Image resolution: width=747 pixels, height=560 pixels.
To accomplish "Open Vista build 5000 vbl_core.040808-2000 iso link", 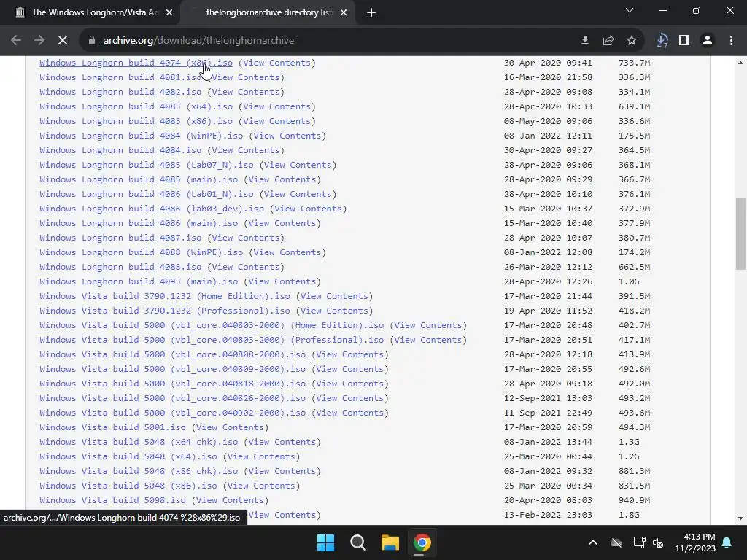I will 172,354.
